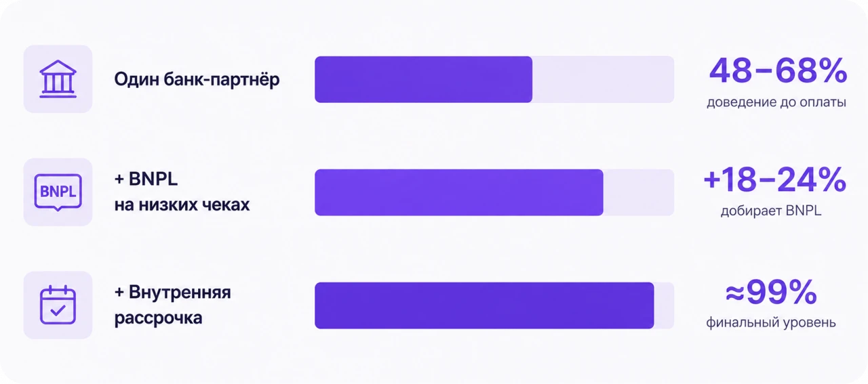Click the bank building icon

point(58,79)
